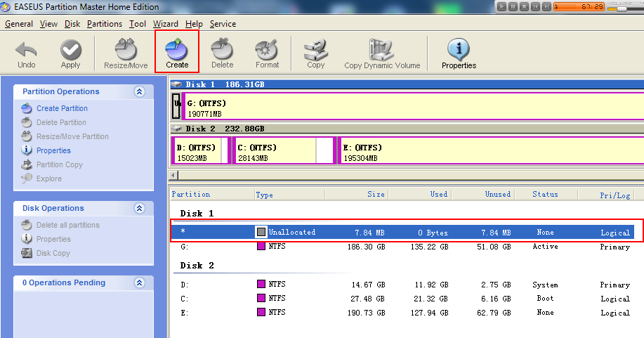
Task: Select the C: partition row in list
Action: pos(402,299)
